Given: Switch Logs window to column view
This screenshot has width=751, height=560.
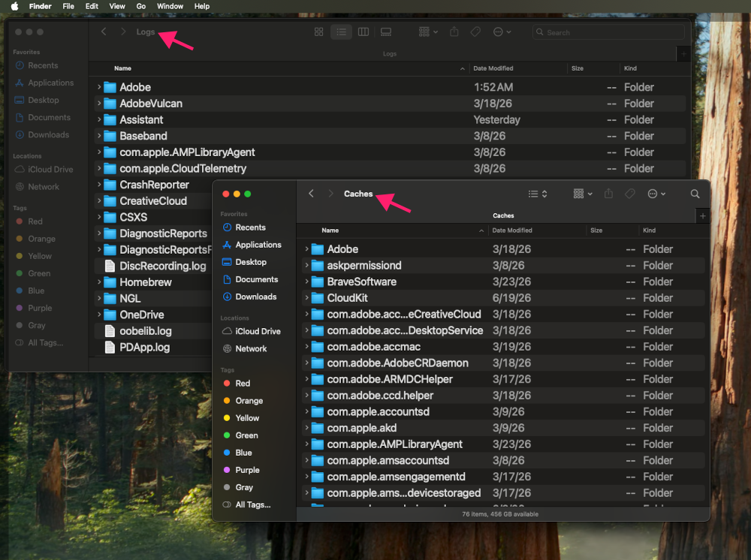Looking at the screenshot, I should tap(363, 32).
